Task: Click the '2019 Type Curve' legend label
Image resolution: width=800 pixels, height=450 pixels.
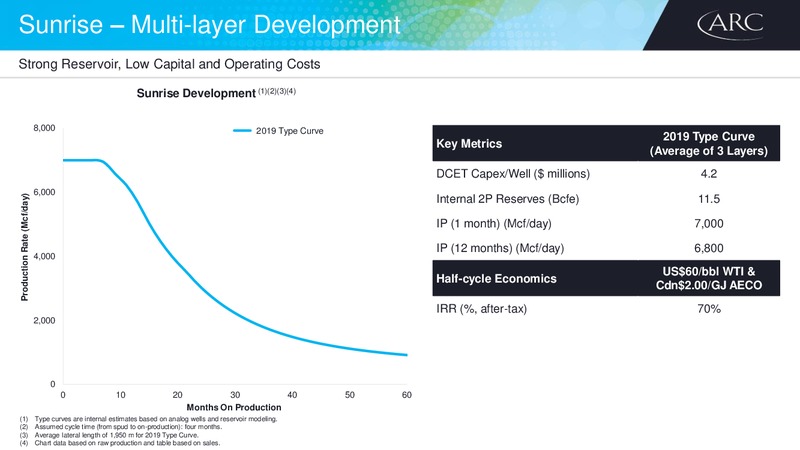Action: tap(289, 131)
